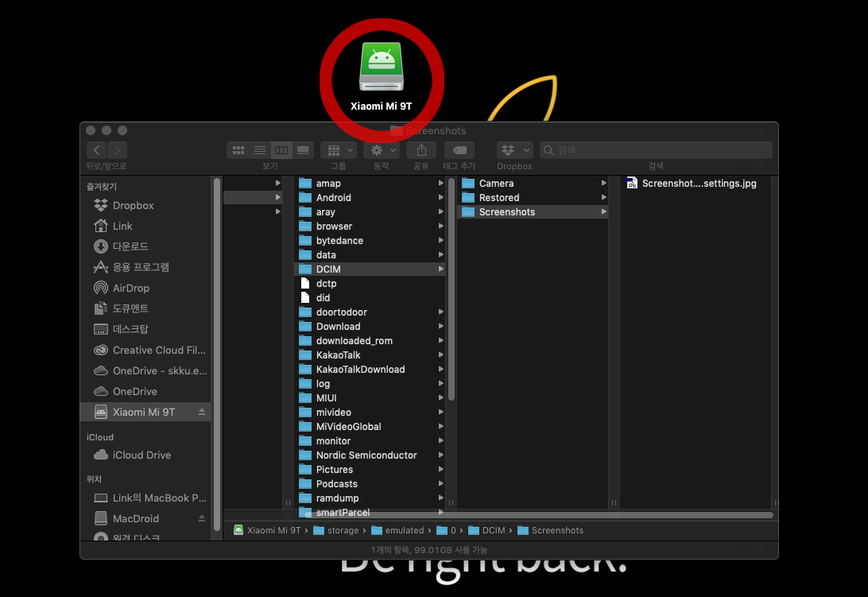Select the Screenshots folder in DCIM column
Screen dimensions: 868x597
pos(533,212)
